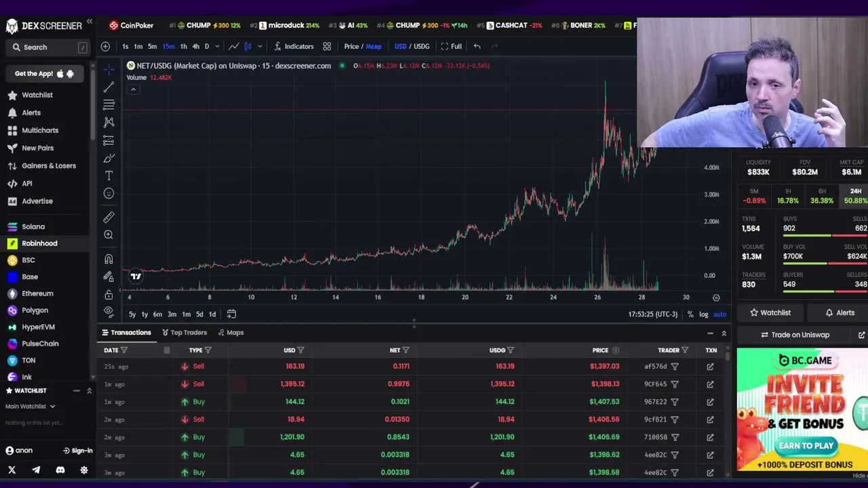The height and width of the screenshot is (488, 868).
Task: Toggle hide all drawings eye icon
Action: (x=108, y=312)
